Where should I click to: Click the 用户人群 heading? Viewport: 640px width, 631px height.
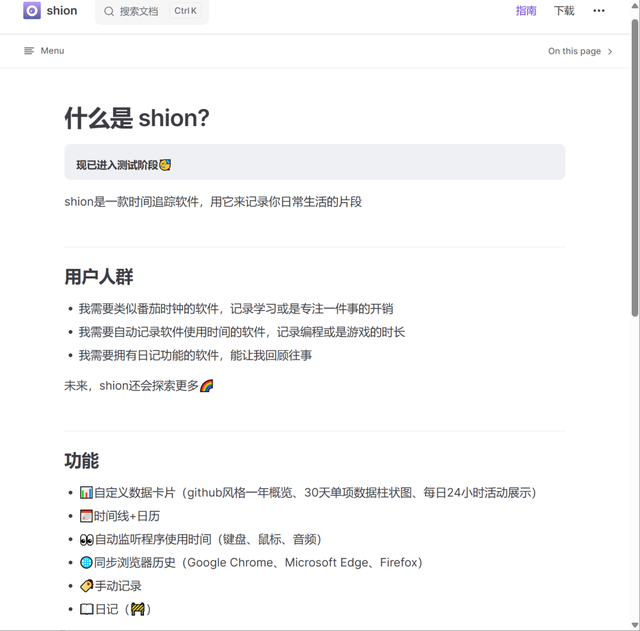pyautogui.click(x=99, y=277)
